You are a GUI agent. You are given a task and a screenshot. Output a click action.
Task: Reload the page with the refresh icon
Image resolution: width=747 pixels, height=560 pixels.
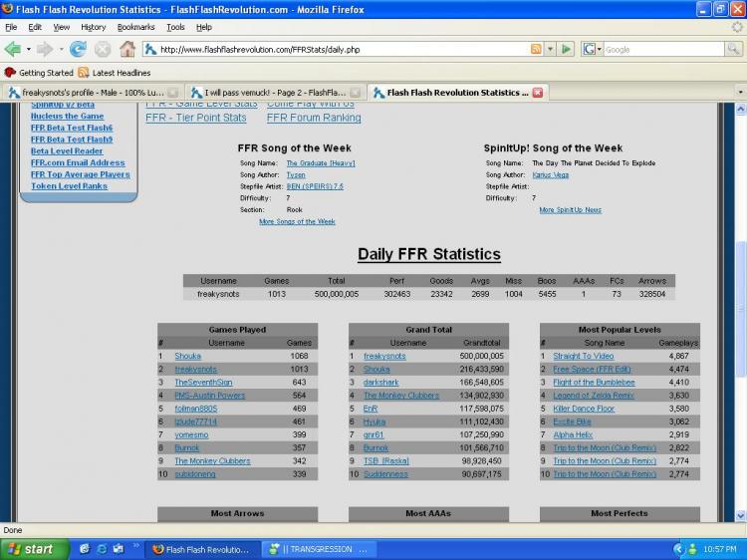(x=78, y=49)
